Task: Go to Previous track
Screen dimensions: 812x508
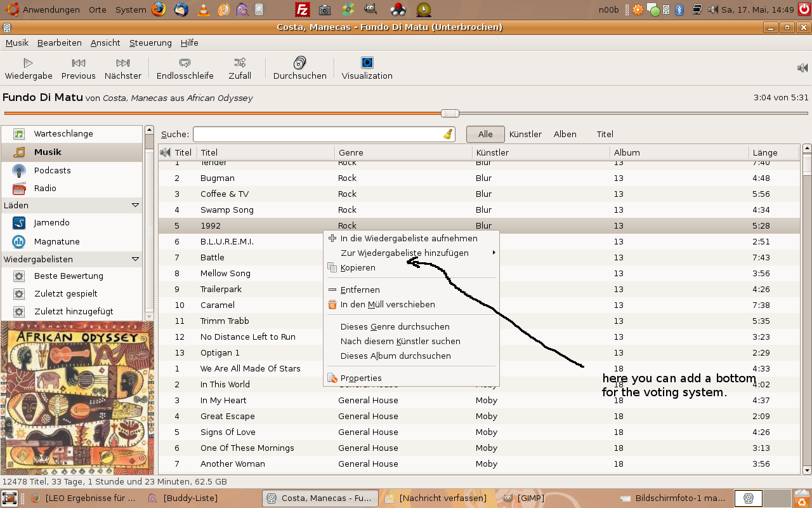Action: [x=79, y=69]
